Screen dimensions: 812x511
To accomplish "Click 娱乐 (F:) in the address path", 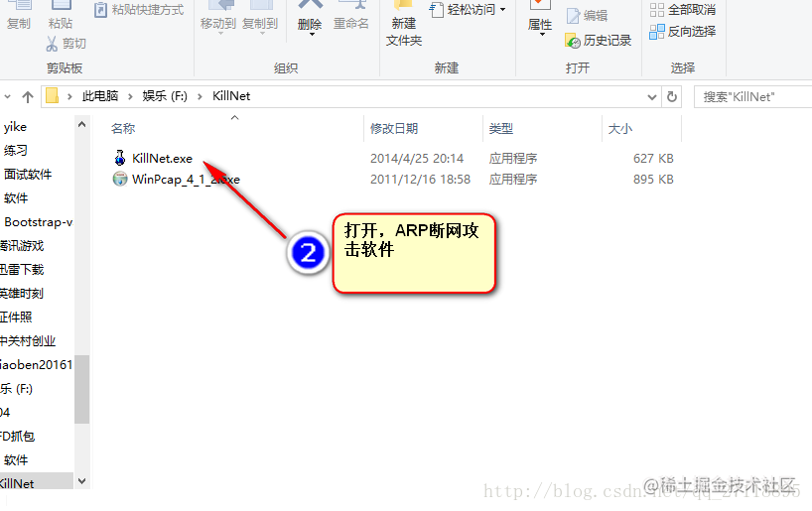I will (165, 96).
